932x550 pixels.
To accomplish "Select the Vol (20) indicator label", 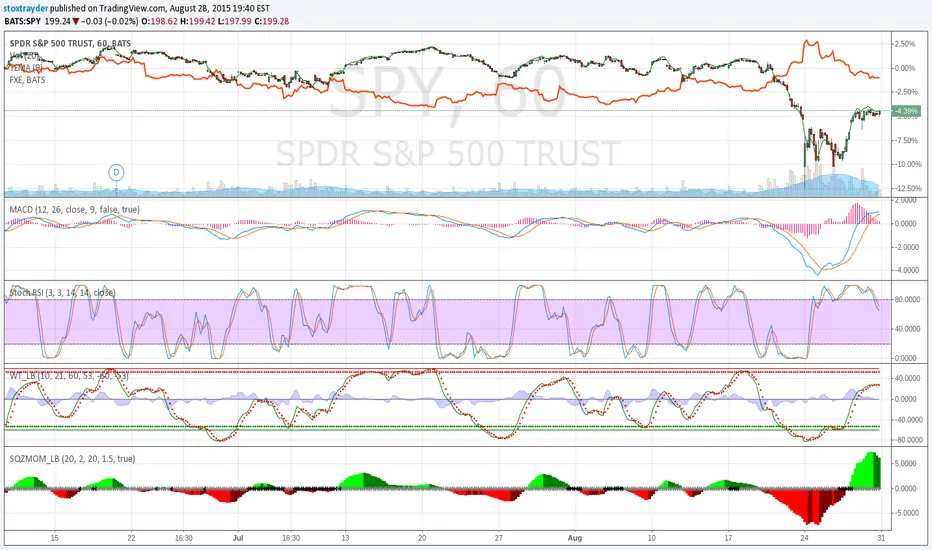I will point(24,56).
